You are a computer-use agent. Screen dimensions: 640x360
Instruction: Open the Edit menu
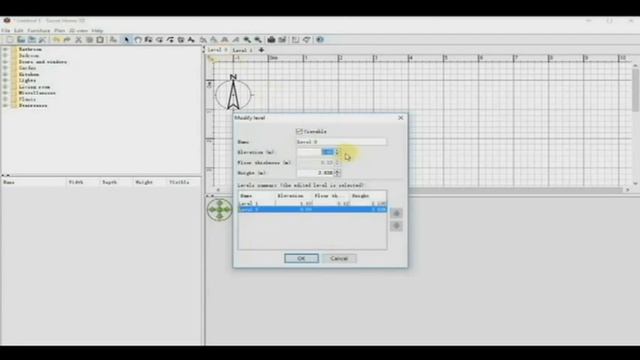(x=19, y=31)
